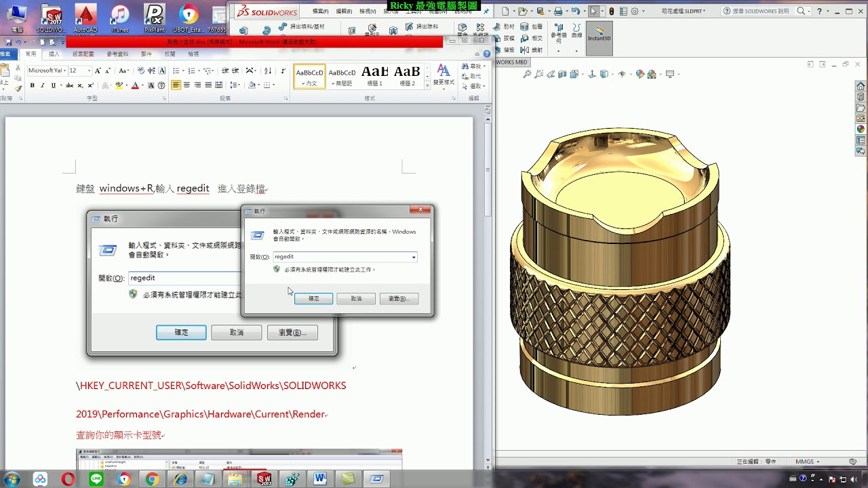Click 確定 in the small Run dialog
This screenshot has height=488, width=868.
pos(314,298)
